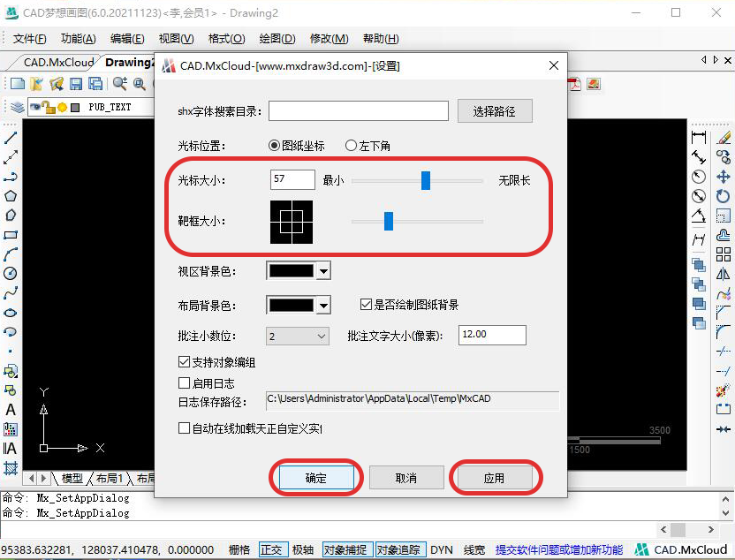Screen dimensions: 735x560
Task: Click the New drawing toolbar icon
Action: [x=18, y=84]
